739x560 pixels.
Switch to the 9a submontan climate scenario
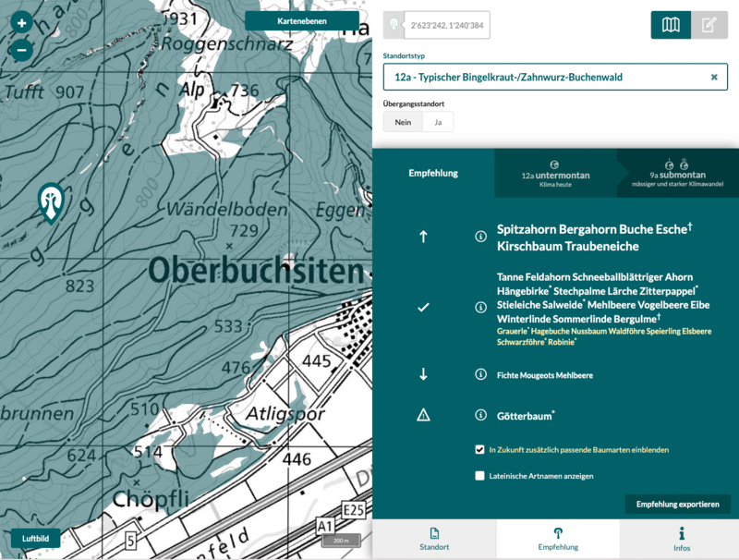pos(679,171)
